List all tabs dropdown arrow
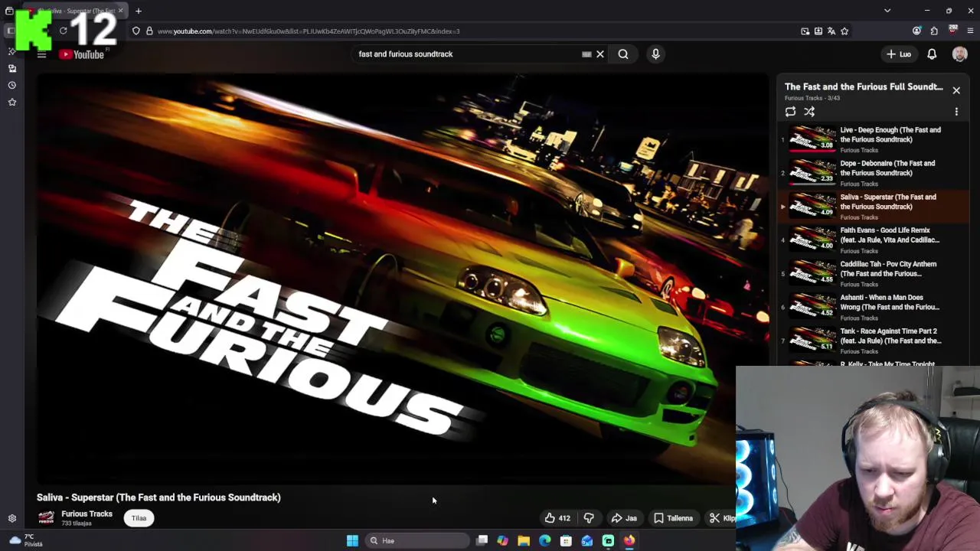 click(x=887, y=11)
